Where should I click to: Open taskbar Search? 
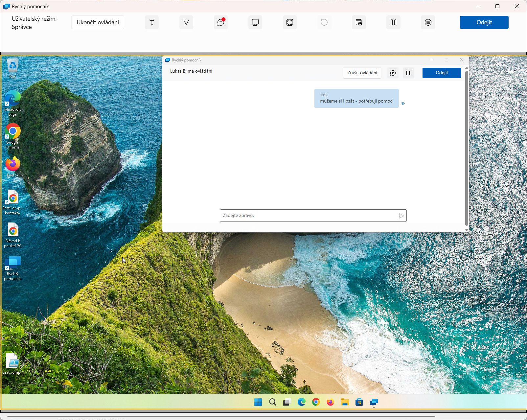pos(273,402)
